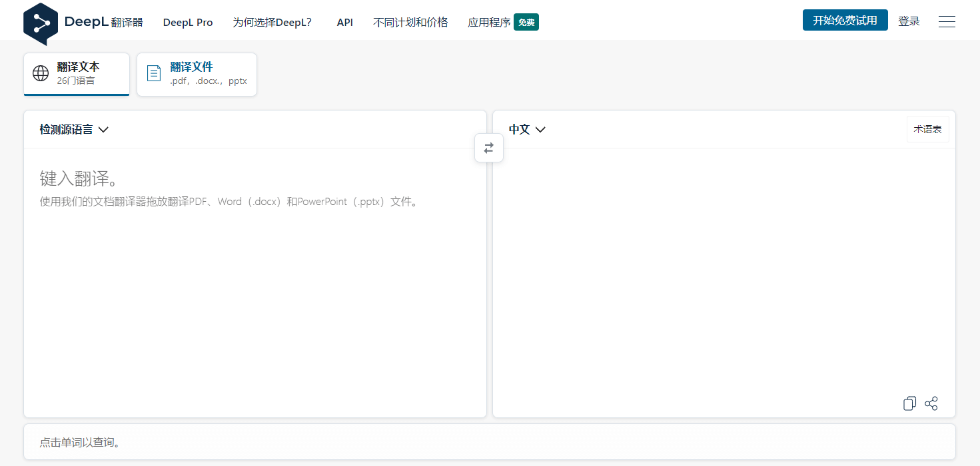Expand the 检测源语言 source language dropdown
Image resolution: width=980 pixels, height=466 pixels.
(74, 130)
